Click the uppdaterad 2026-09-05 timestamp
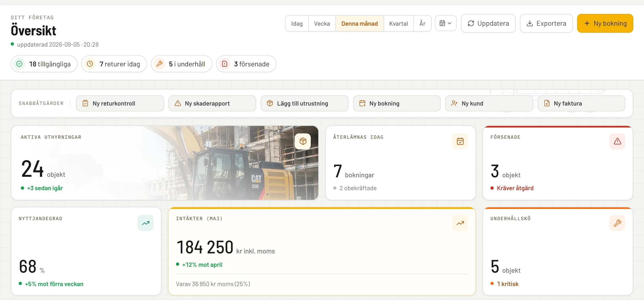Viewport: 644px width, 300px height. 58,44
